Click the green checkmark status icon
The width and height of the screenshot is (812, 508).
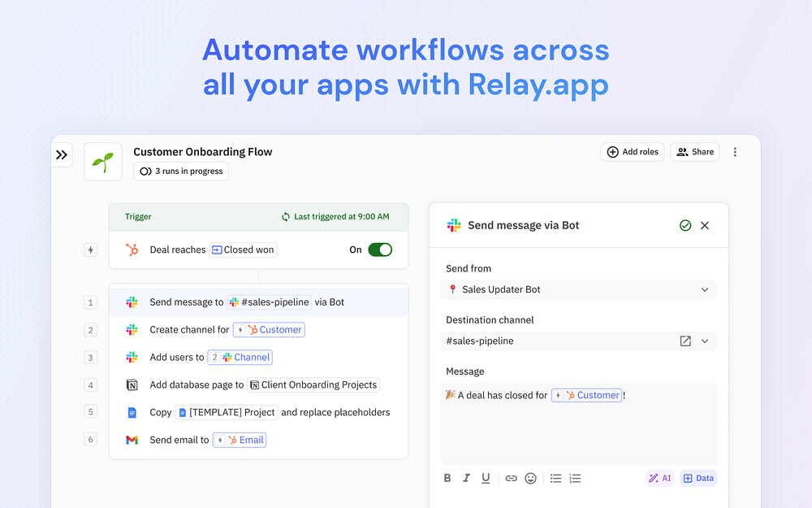[685, 225]
